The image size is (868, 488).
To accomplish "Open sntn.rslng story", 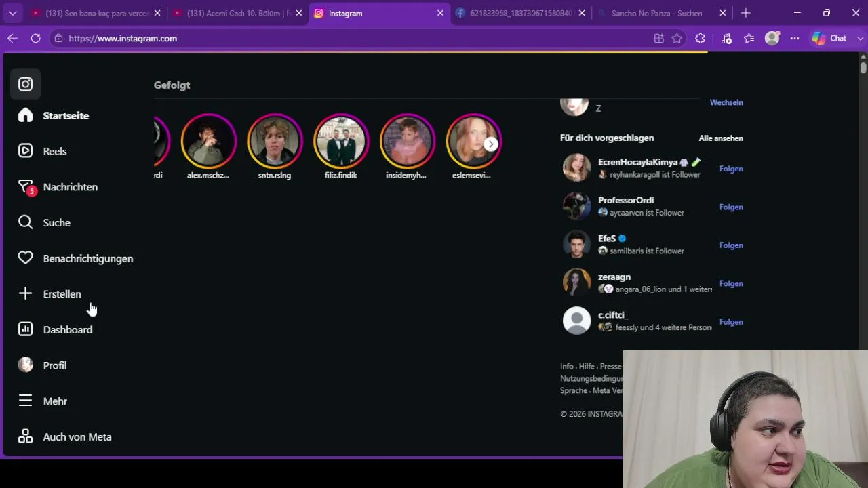I will (x=275, y=141).
